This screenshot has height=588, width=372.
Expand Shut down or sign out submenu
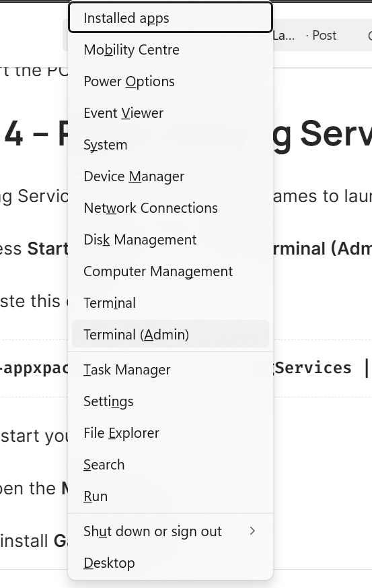(x=170, y=531)
